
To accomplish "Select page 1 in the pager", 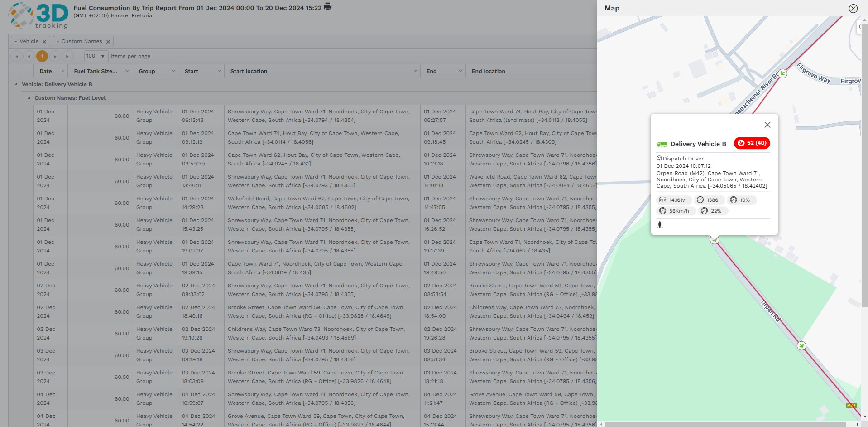I will [42, 56].
